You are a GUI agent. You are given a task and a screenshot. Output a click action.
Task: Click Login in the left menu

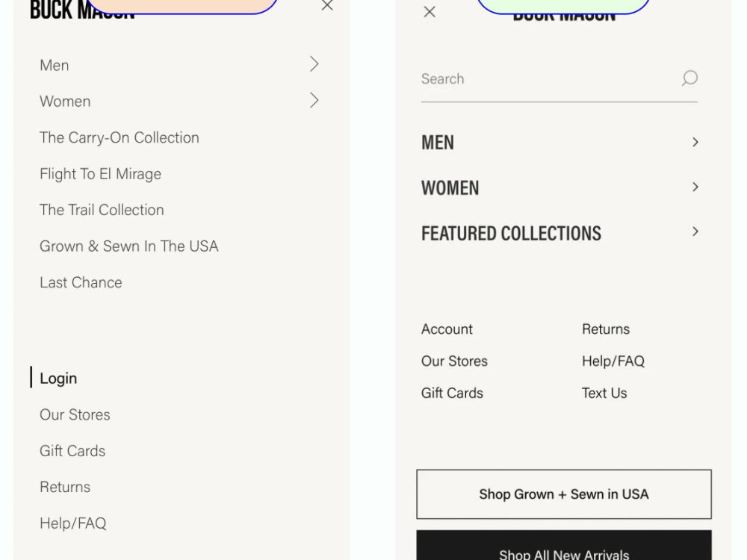pyautogui.click(x=58, y=378)
